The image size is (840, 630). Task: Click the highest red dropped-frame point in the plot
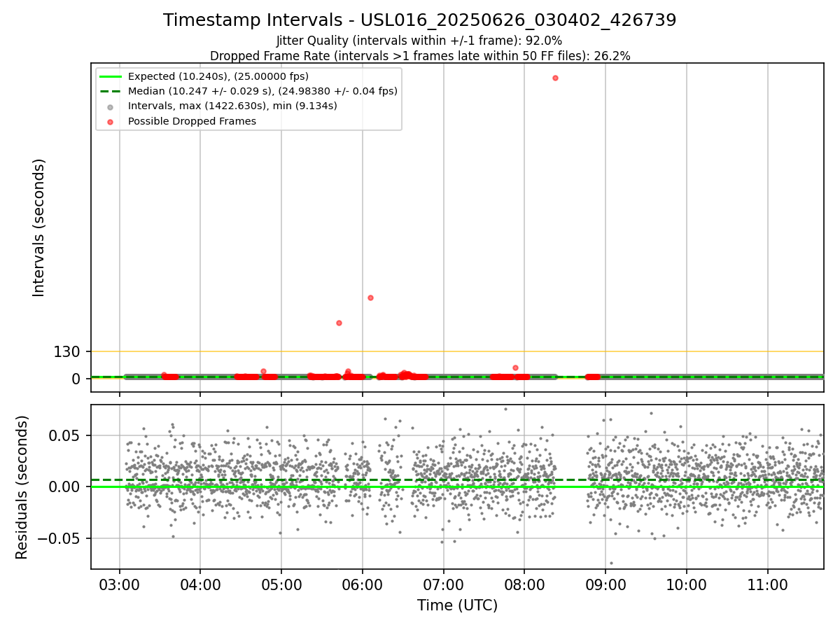555,78
